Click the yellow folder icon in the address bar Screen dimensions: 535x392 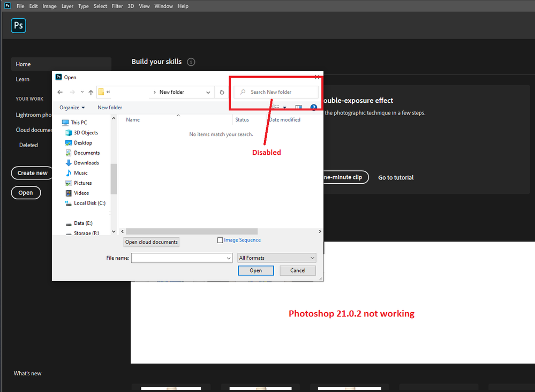(101, 92)
